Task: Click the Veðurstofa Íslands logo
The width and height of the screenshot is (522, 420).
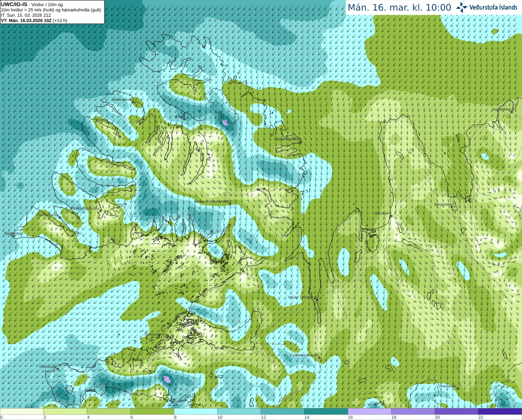Action: [487, 7]
